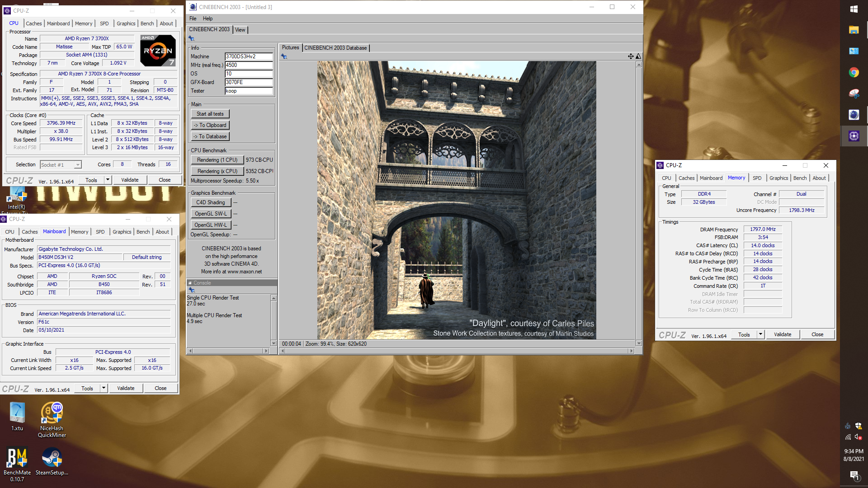The image size is (868, 488).
Task: Click the Ryzen 7 logo in CPU-Z
Action: (158, 50)
